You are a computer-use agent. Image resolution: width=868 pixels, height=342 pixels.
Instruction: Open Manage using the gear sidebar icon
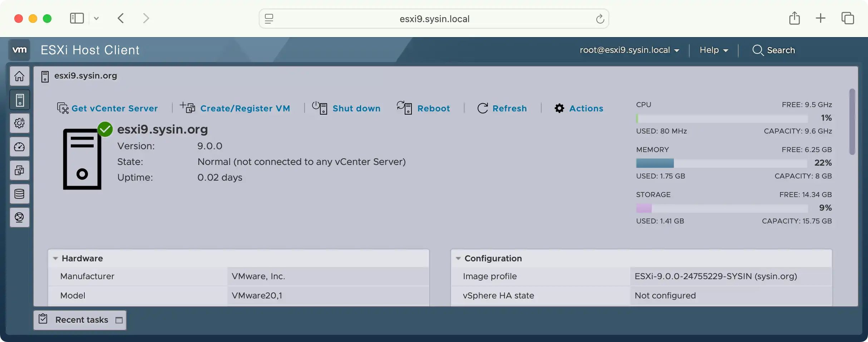click(19, 123)
